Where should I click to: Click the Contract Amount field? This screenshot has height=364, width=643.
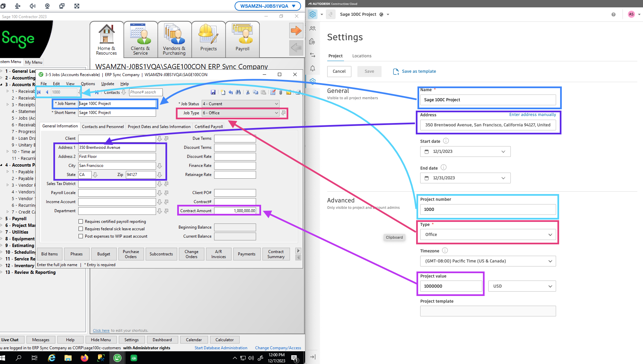click(235, 211)
